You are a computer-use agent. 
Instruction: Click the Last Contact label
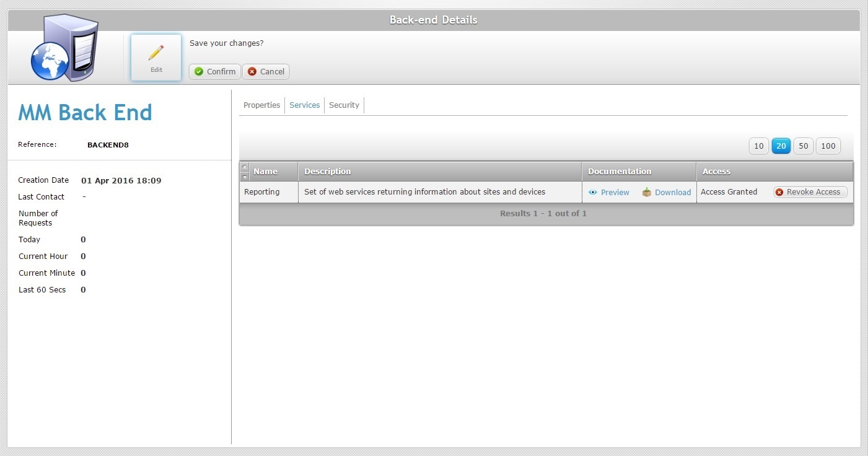[x=42, y=197]
